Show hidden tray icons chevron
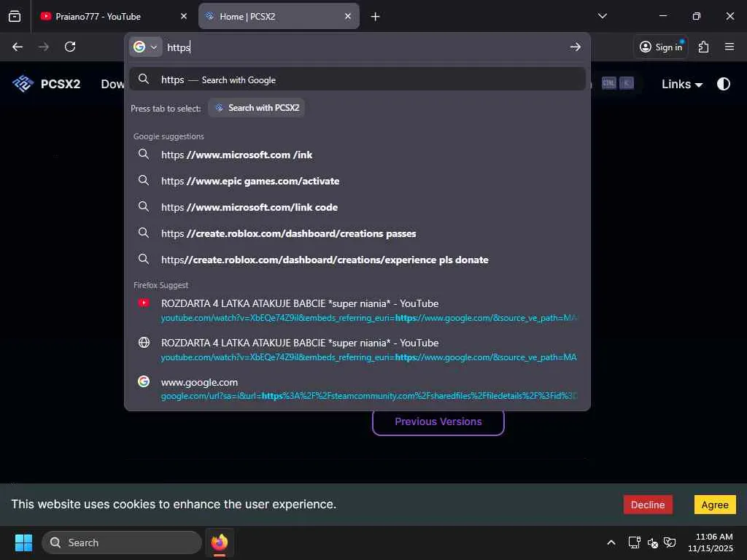The height and width of the screenshot is (560, 747). point(611,542)
